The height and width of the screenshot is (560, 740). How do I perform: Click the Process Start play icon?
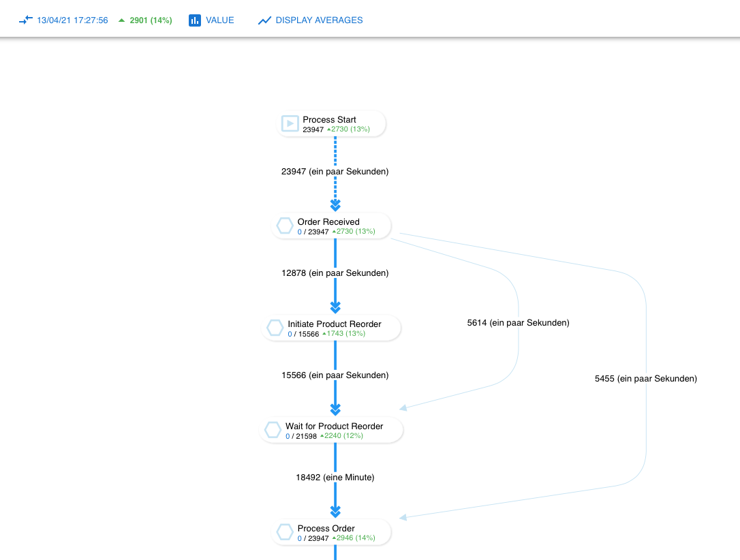coord(290,123)
